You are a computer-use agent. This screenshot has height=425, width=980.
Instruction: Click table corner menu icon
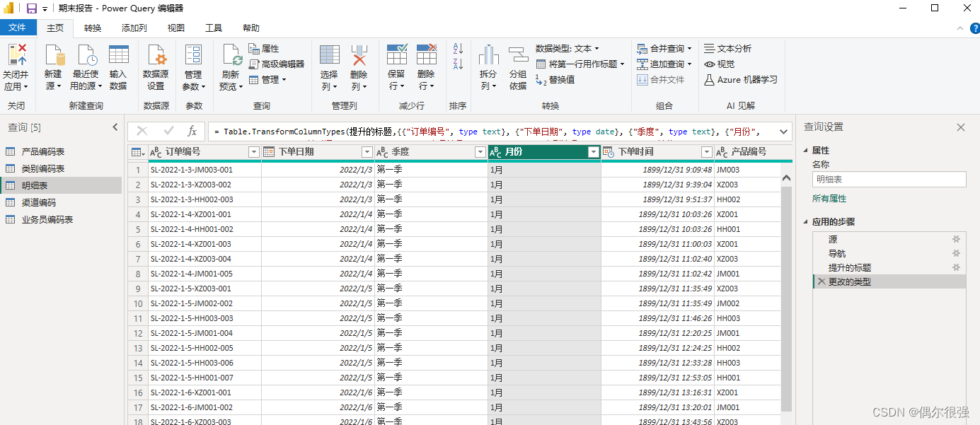tap(137, 152)
